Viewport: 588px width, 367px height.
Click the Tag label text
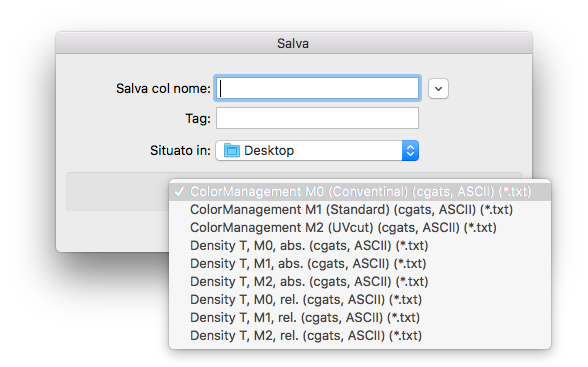click(198, 119)
